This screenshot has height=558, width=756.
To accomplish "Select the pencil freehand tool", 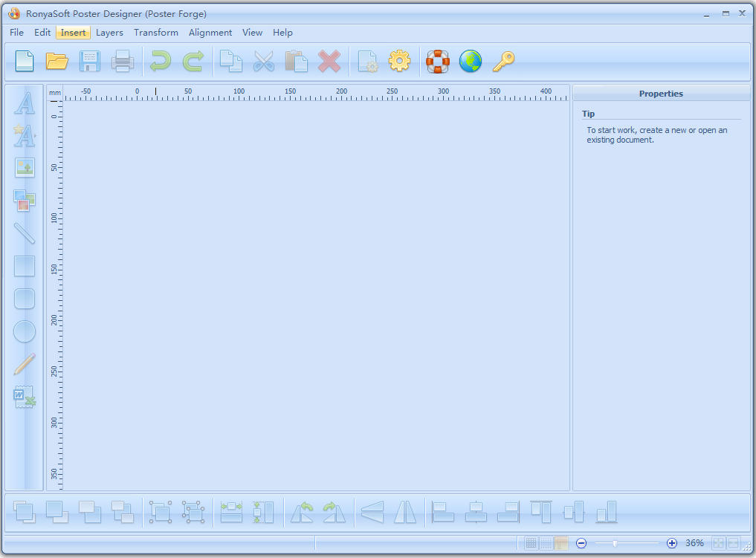I will tap(25, 364).
